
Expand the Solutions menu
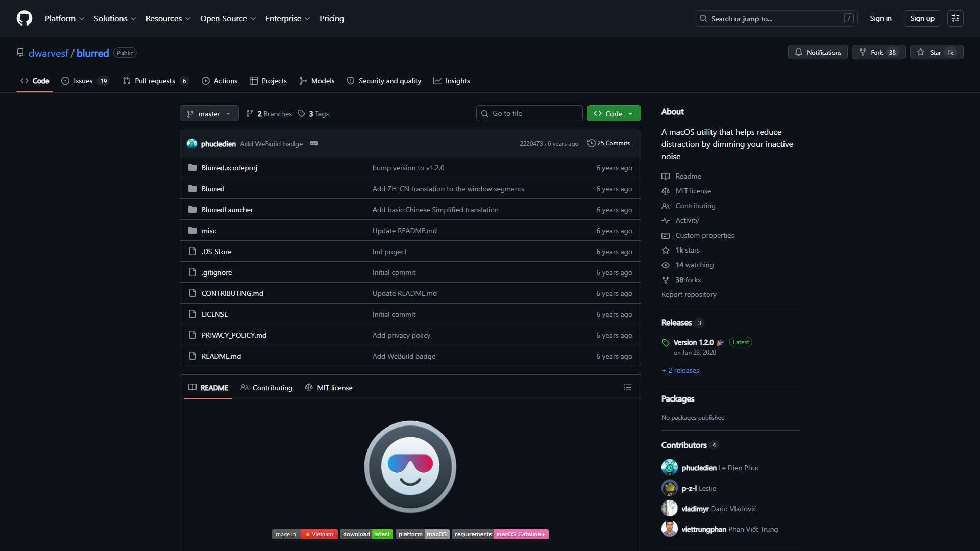(115, 18)
